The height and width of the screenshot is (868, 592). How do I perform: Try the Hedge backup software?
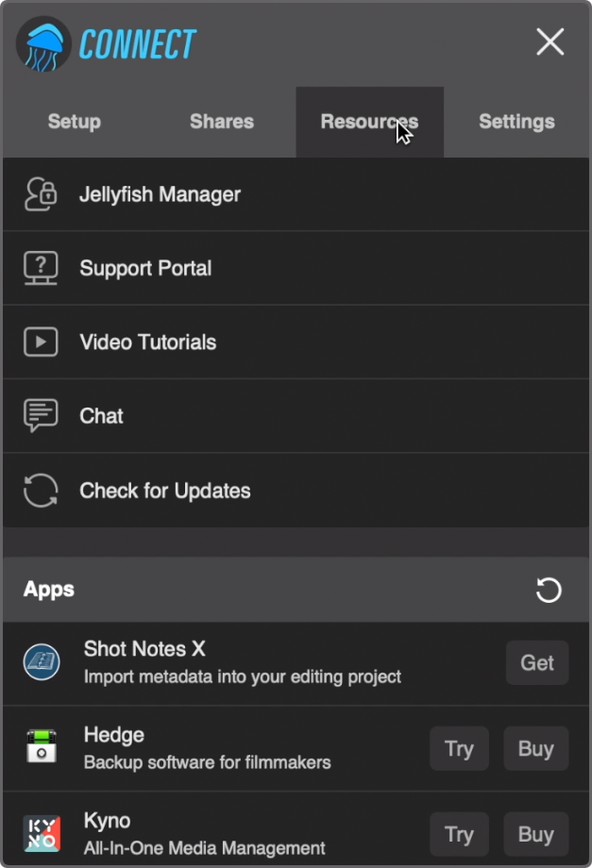(x=459, y=748)
